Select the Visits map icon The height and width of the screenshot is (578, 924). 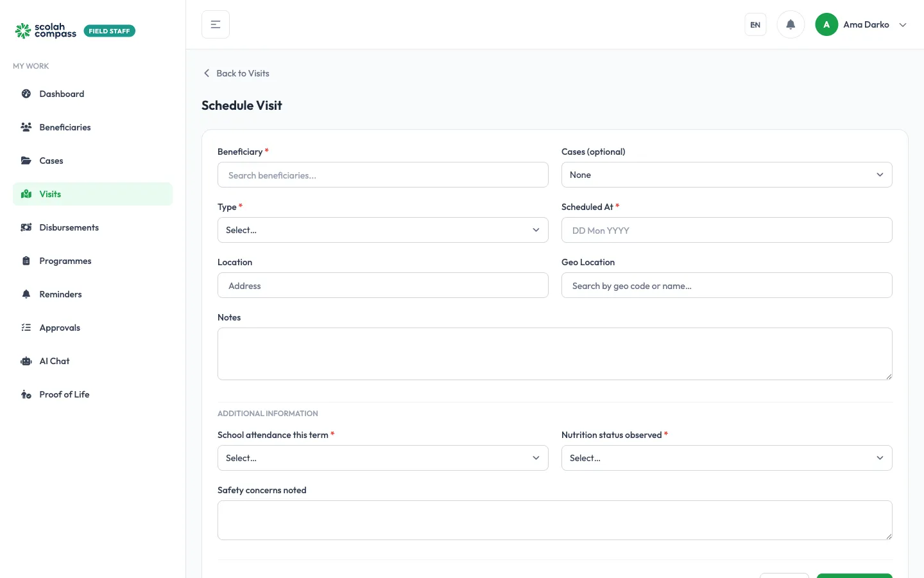26,194
